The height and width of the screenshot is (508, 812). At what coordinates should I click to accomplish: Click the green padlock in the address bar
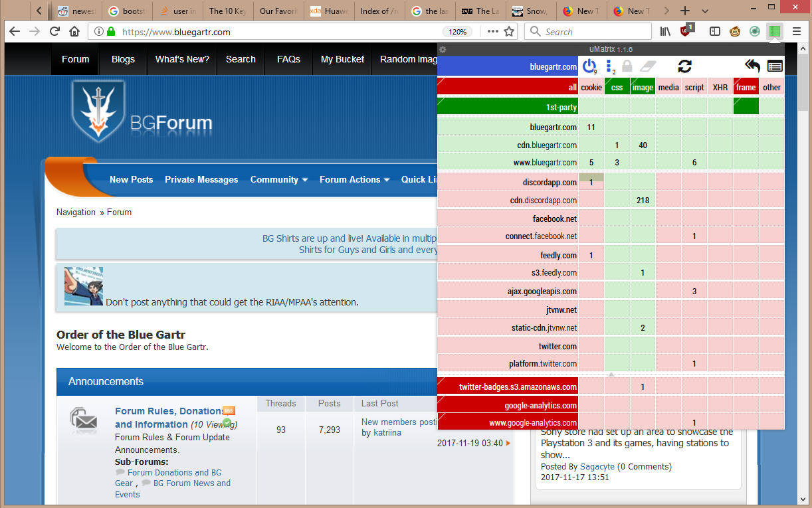point(111,31)
